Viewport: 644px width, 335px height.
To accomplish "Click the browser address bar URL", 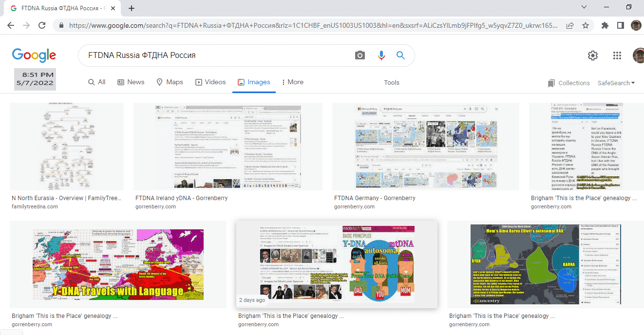I will pyautogui.click(x=313, y=25).
